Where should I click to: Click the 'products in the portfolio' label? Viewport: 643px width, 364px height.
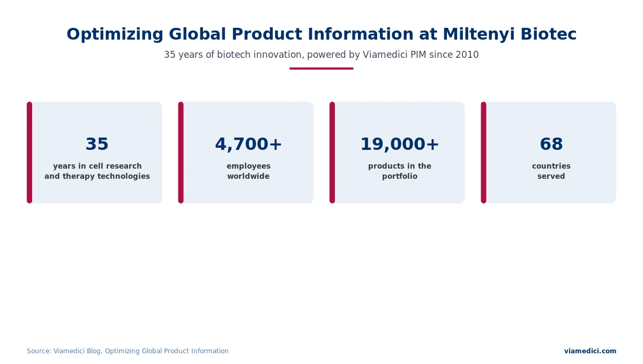400,171
